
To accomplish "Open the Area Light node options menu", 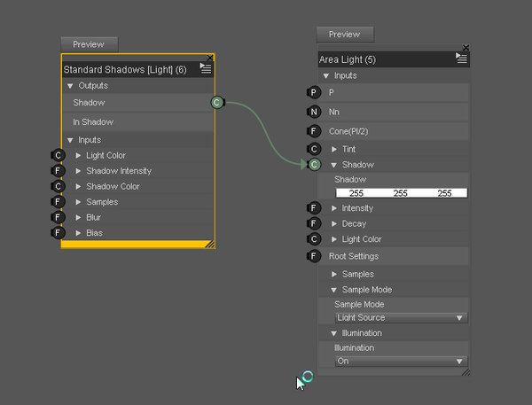I will tap(461, 58).
